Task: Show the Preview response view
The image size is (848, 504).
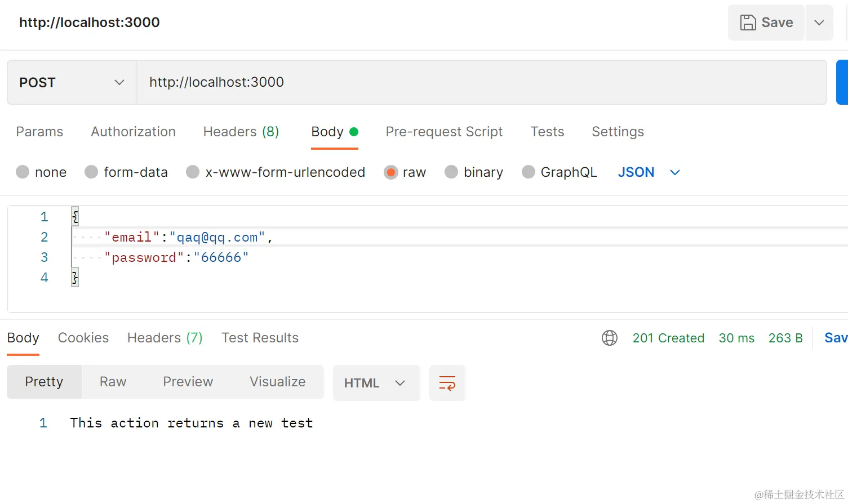Action: click(188, 382)
